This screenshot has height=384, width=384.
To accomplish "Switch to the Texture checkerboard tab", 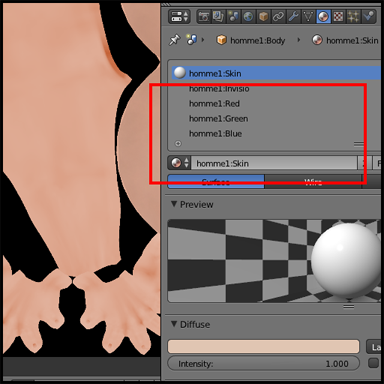I will (338, 16).
